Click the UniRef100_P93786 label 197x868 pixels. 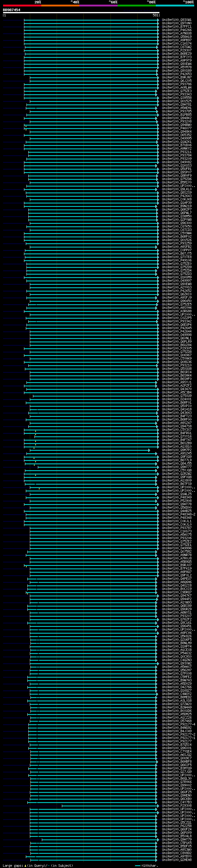coord(177,84)
